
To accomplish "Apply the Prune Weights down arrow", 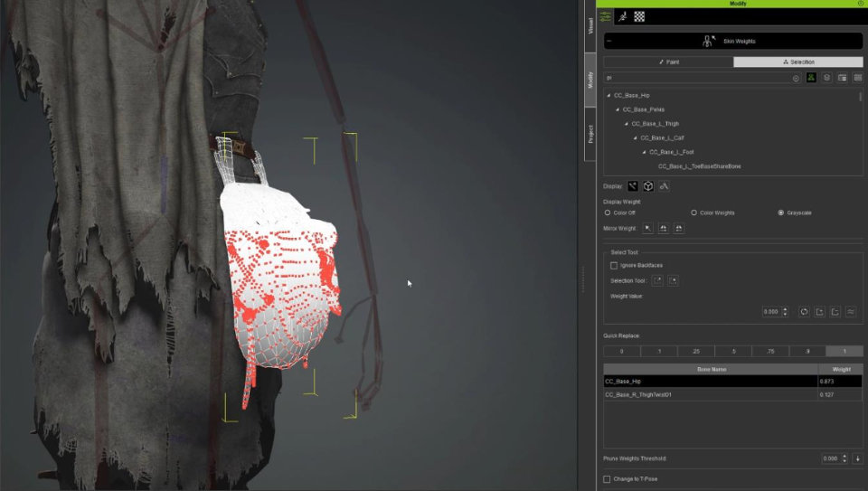I will pyautogui.click(x=857, y=458).
